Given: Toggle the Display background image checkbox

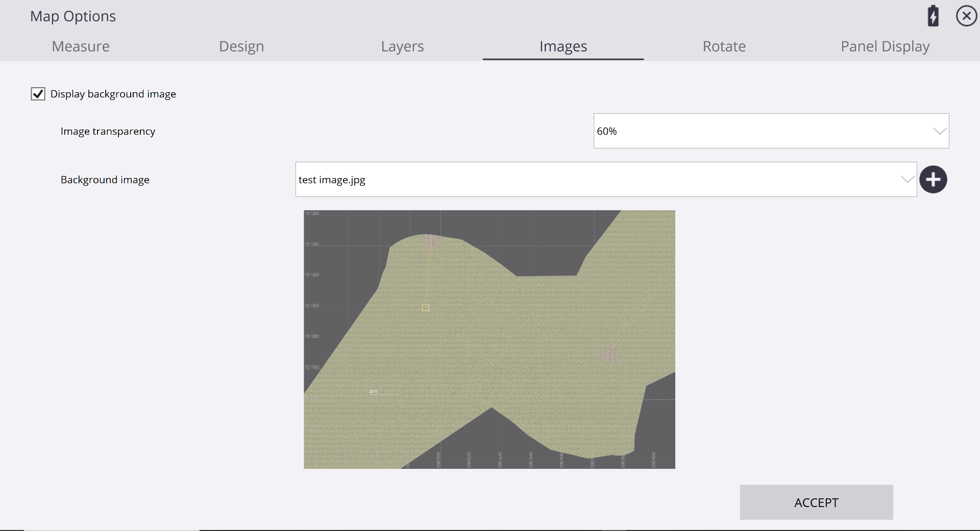Looking at the screenshot, I should tap(38, 93).
